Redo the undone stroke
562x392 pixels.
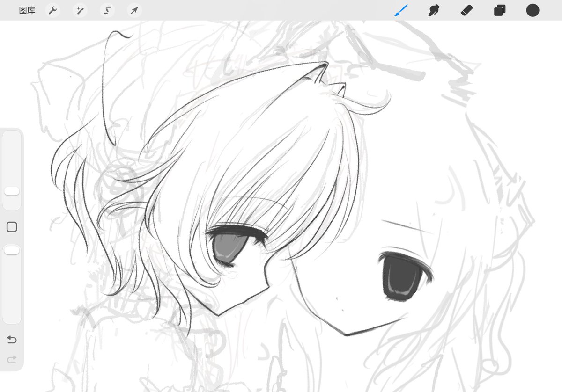pyautogui.click(x=12, y=359)
